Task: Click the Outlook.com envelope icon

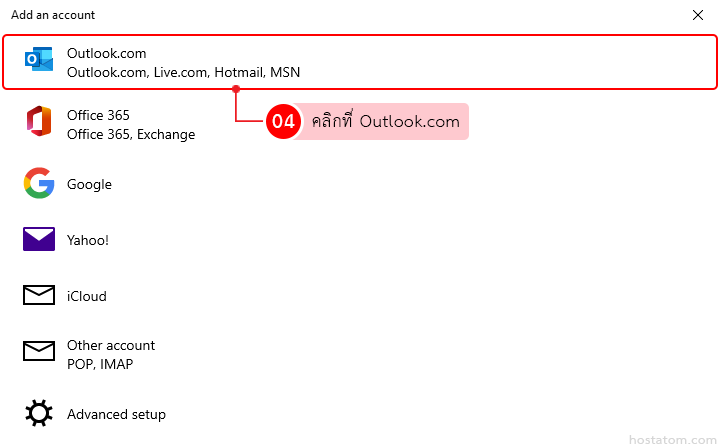Action: click(x=39, y=61)
